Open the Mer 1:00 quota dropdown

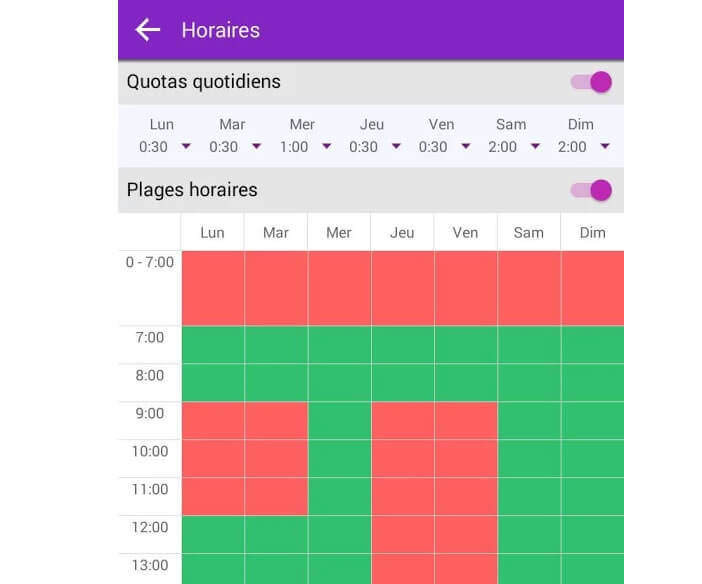306,147
